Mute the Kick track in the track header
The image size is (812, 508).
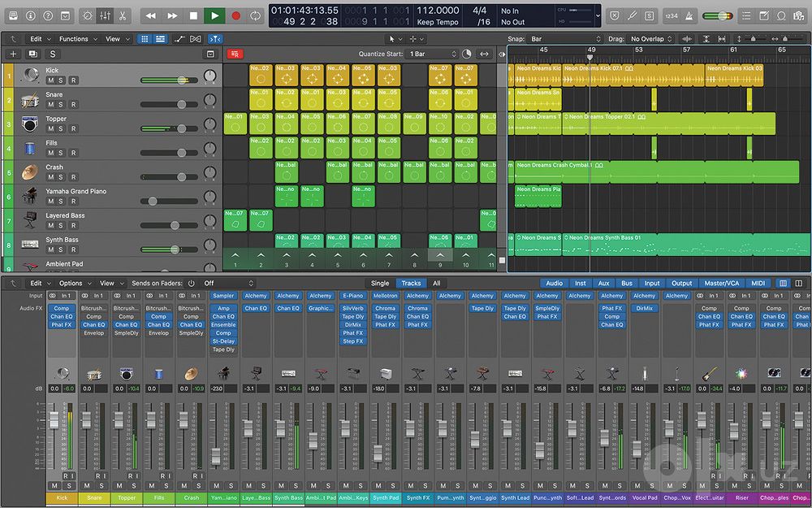click(50, 80)
